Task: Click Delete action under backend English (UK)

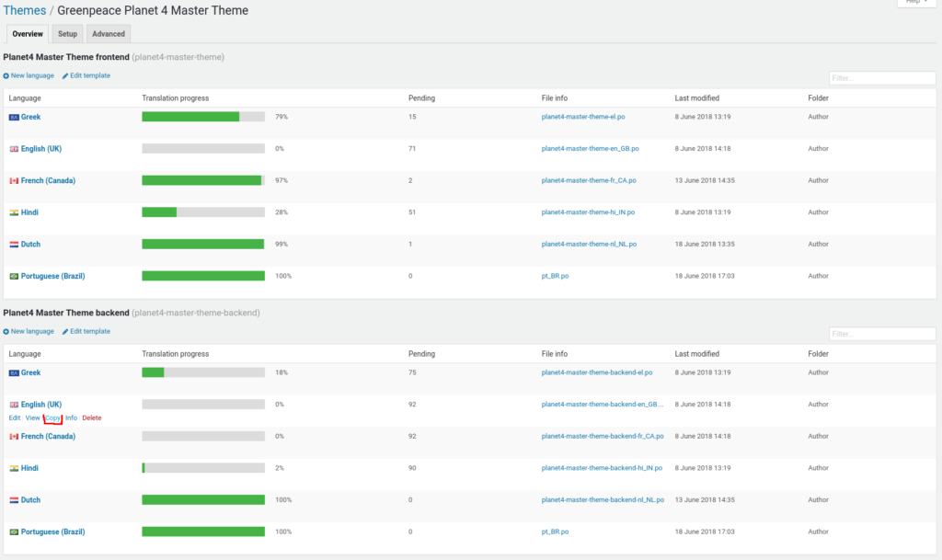Action: pos(91,417)
